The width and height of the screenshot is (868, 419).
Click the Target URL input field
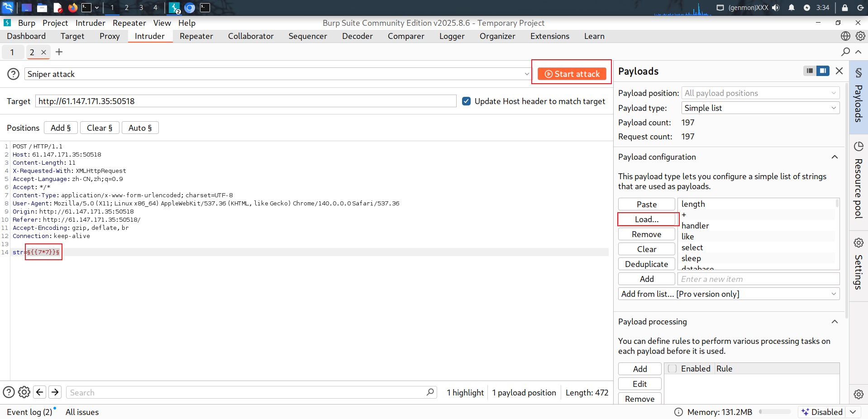pyautogui.click(x=246, y=101)
